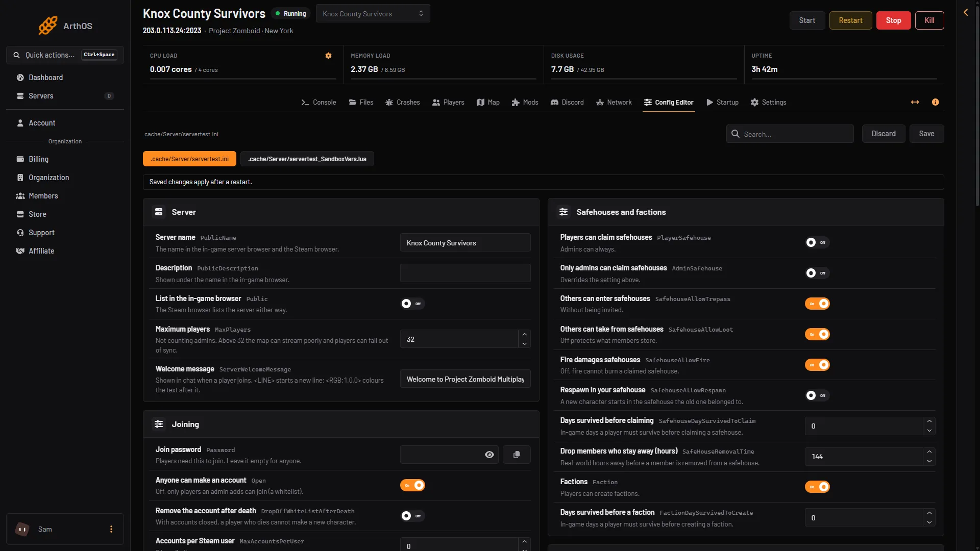
Task: Switch to the Console tab
Action: click(319, 102)
